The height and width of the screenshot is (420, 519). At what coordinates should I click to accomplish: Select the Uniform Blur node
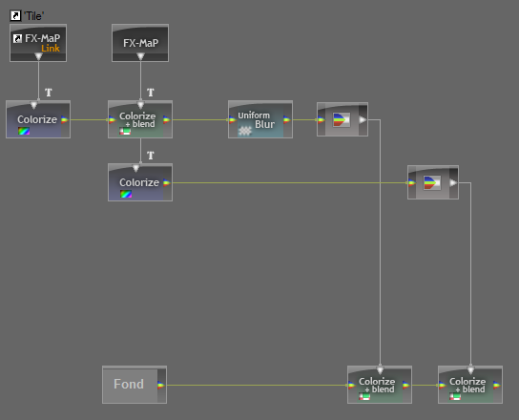coord(260,119)
